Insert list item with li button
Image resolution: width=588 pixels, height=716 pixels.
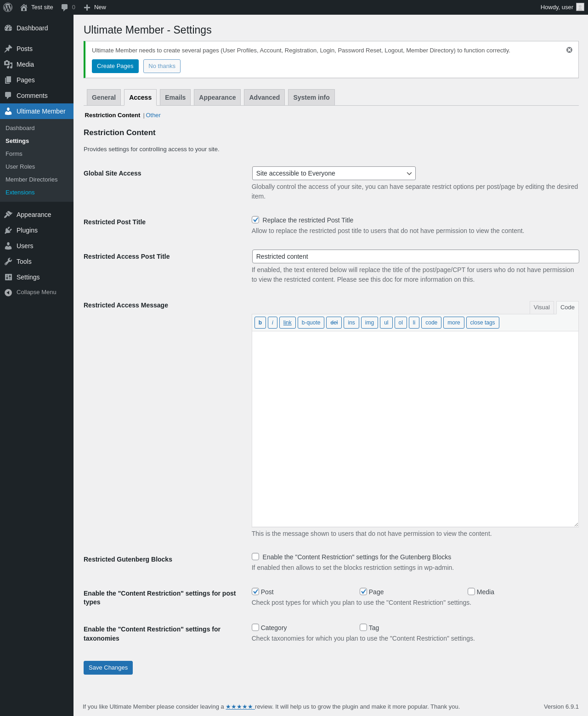[x=414, y=323]
